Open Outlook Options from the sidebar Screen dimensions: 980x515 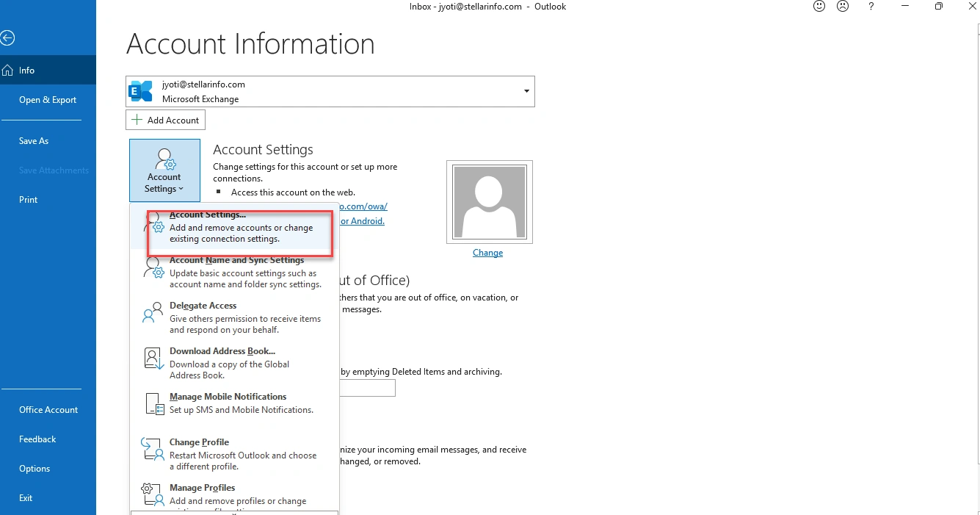coord(35,468)
